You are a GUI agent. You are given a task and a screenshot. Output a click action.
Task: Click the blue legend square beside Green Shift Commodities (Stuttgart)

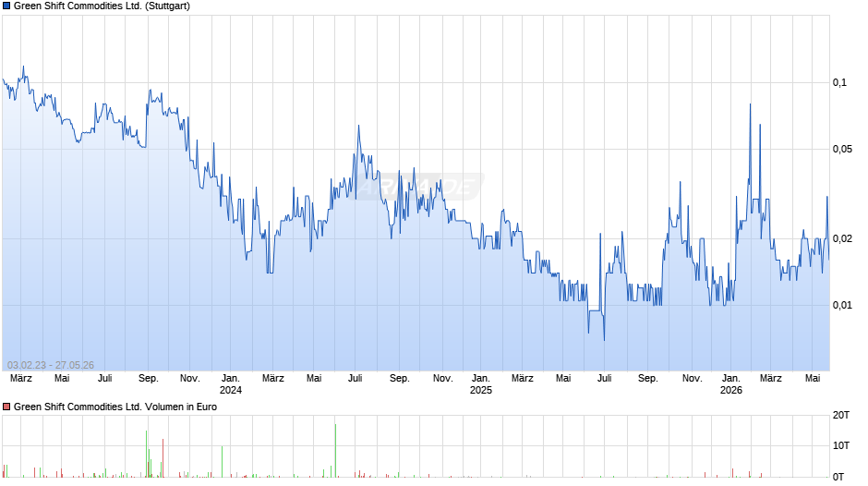6,6
